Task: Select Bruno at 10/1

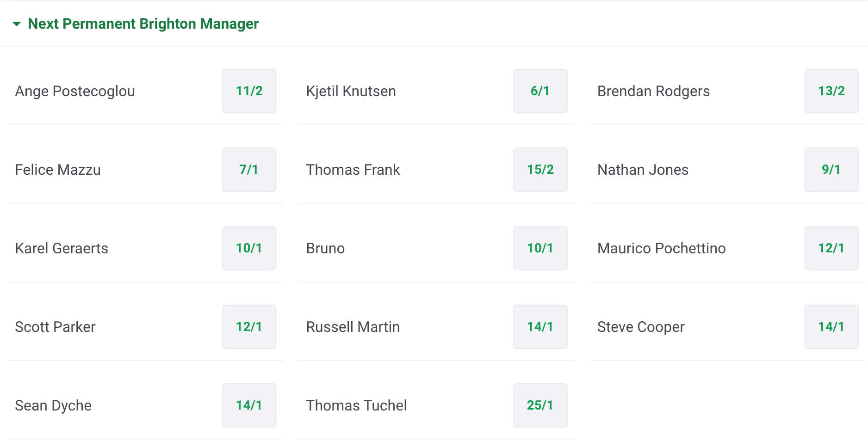Action: 540,248
